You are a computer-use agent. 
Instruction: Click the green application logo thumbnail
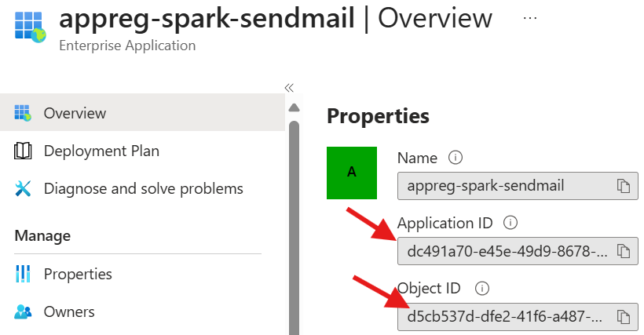(352, 173)
